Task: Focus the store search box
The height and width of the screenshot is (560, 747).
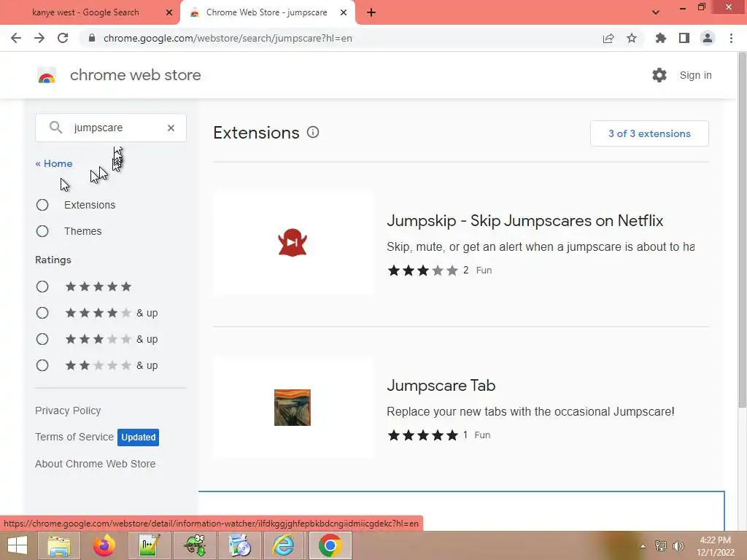Action: point(111,128)
